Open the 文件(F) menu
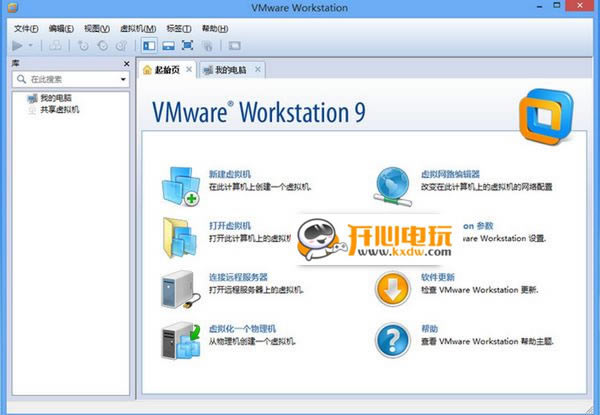600x415 pixels. 26,29
